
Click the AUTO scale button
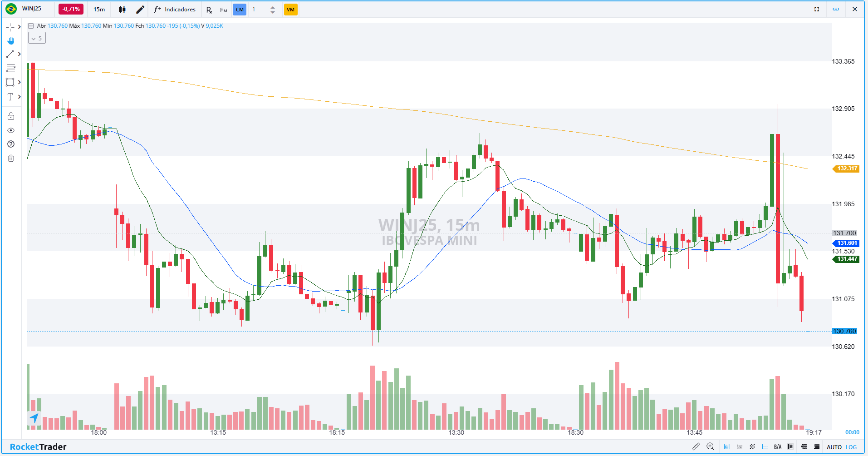(834, 447)
